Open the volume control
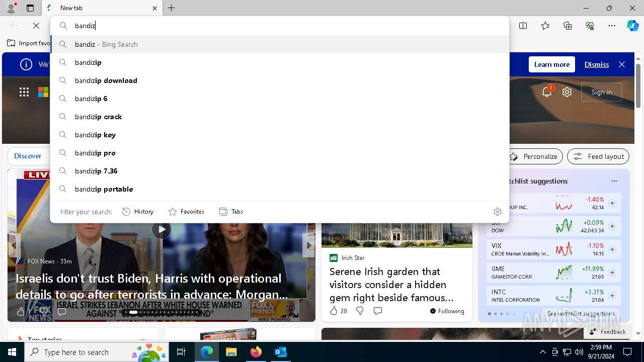Screen dimensions: 644x362 coord(579,352)
